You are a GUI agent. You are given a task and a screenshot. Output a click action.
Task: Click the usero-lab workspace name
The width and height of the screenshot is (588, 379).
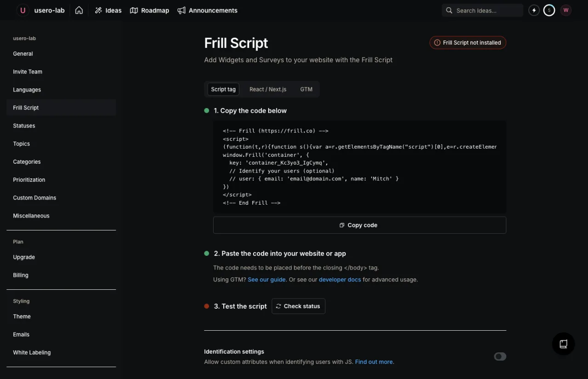click(x=50, y=10)
